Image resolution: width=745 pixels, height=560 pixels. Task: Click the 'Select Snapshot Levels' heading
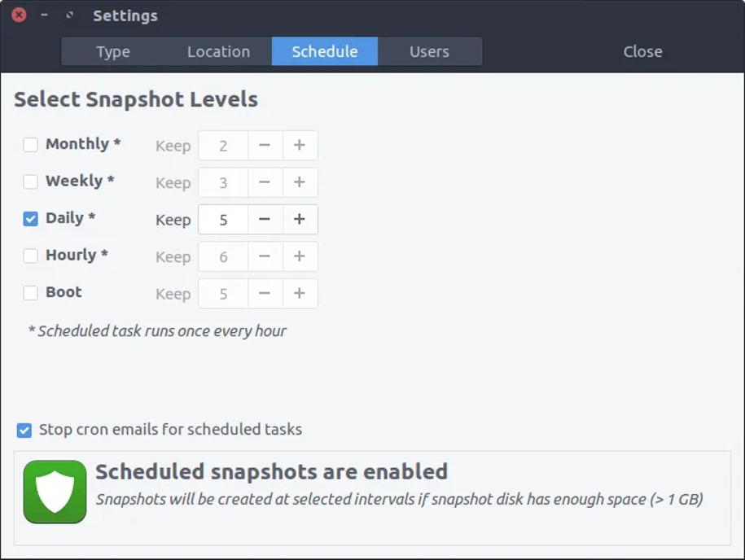136,99
